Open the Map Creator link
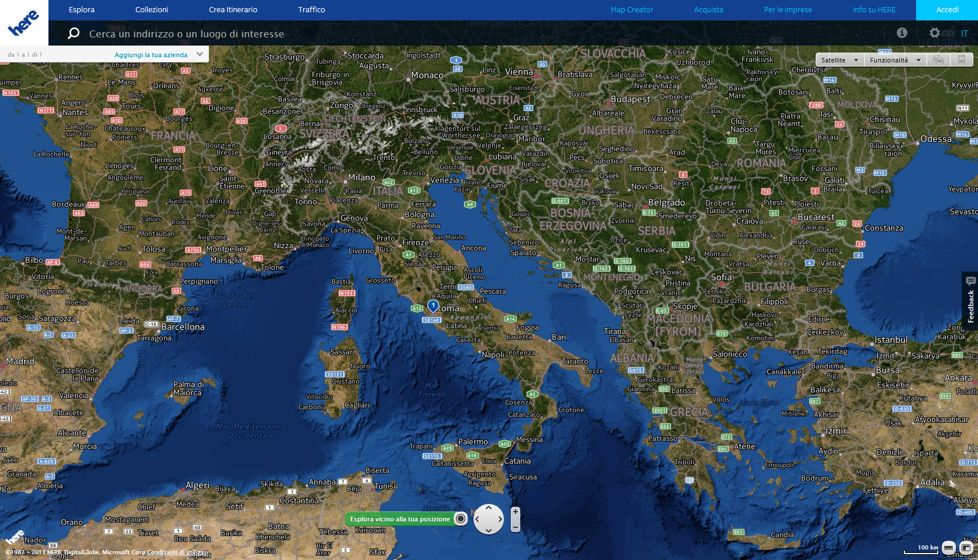This screenshot has width=978, height=560. click(x=632, y=10)
